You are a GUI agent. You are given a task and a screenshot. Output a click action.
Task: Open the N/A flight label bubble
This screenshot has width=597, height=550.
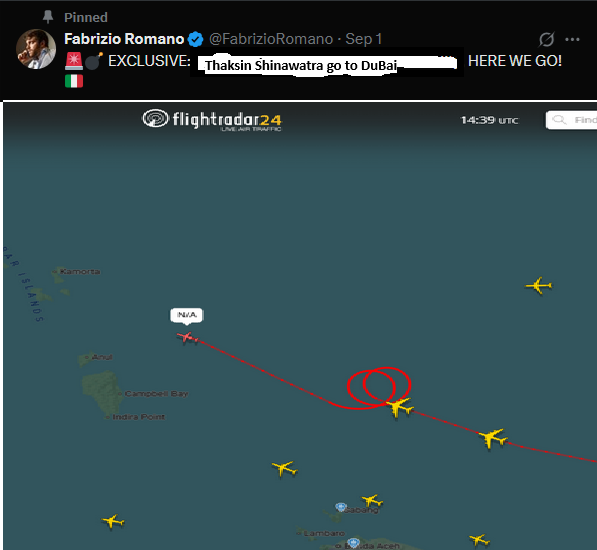coord(187,316)
